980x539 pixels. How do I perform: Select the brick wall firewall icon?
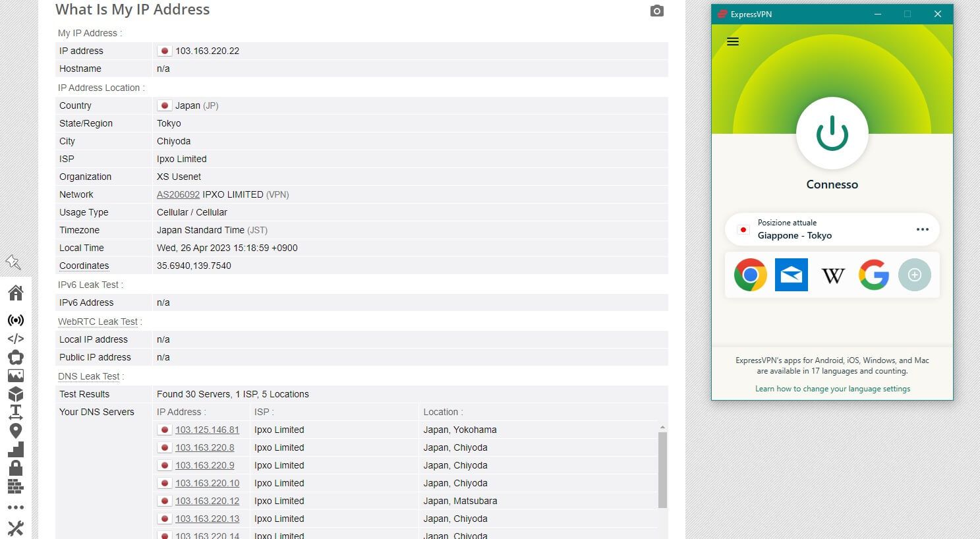16,486
